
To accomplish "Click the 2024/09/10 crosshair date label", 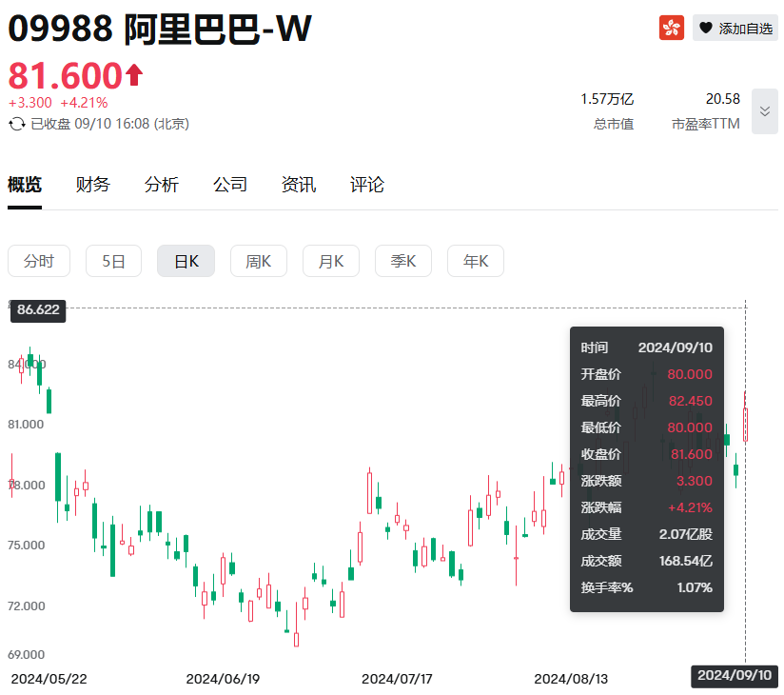I will tap(735, 676).
